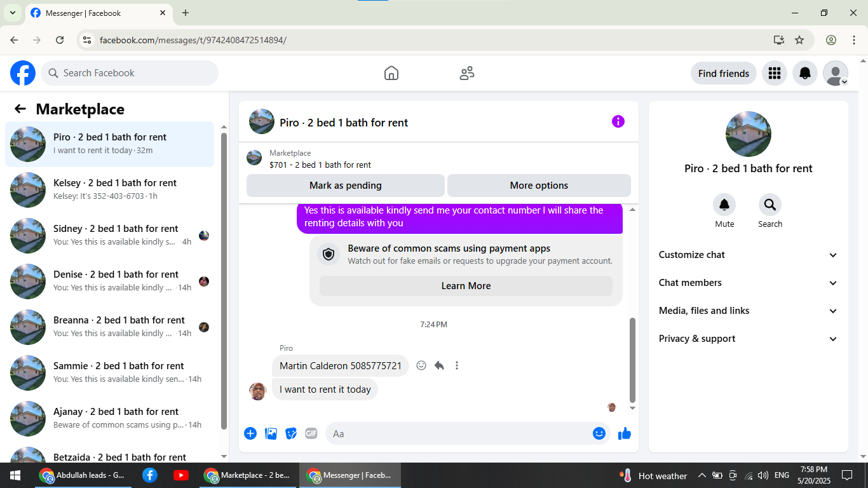Open more options for Martin Calderon message
The height and width of the screenshot is (488, 868).
(456, 365)
